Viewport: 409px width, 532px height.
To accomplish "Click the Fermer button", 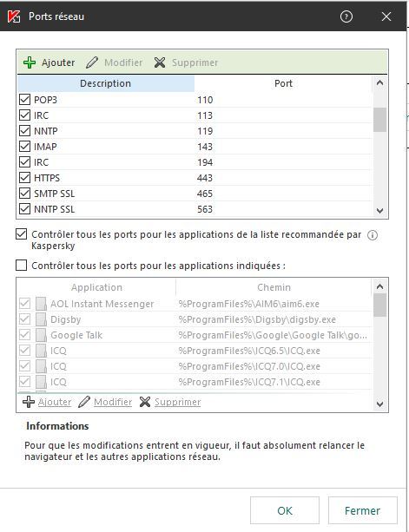I will point(362,510).
